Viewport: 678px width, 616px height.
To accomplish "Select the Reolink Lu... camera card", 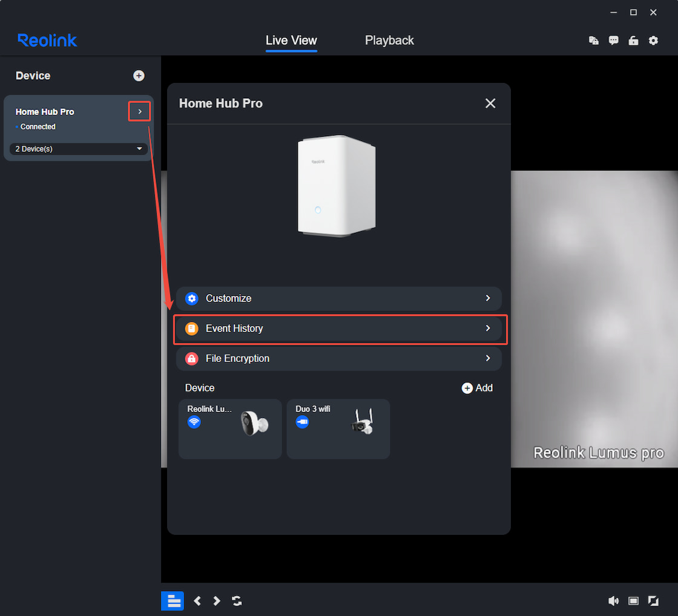I will tap(230, 429).
